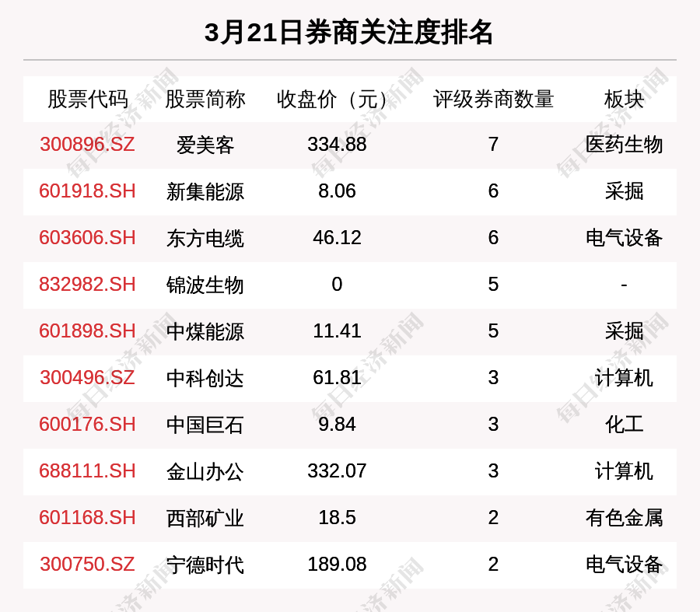This screenshot has width=700, height=612.
Task: Click stock code 832982.SH
Action: [87, 285]
